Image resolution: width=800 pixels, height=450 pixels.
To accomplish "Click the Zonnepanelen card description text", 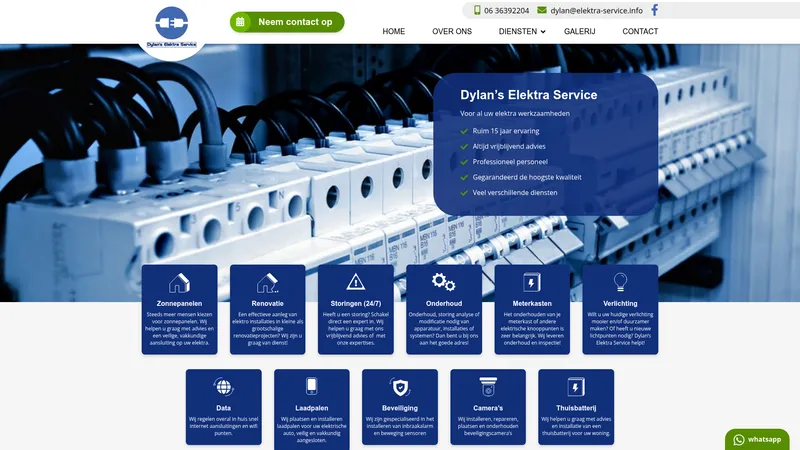I will point(179,329).
